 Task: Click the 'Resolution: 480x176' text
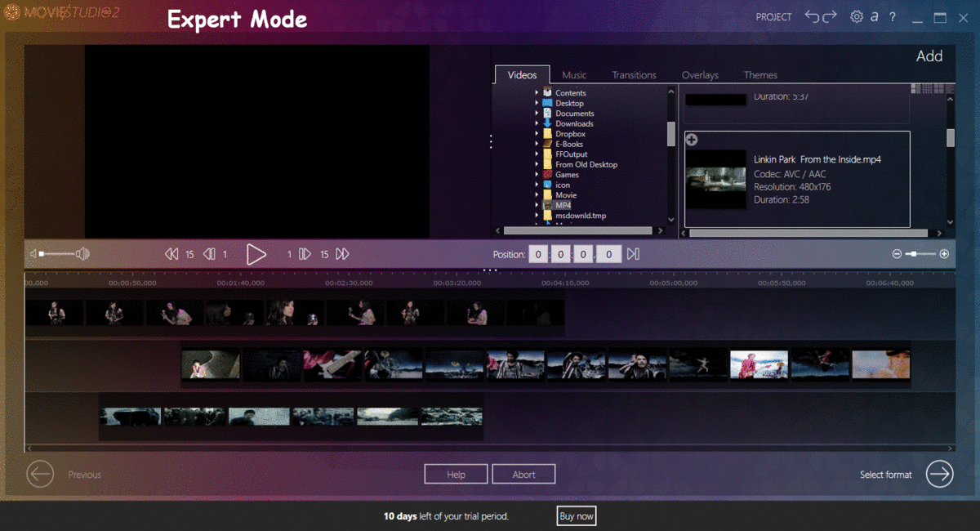click(792, 187)
